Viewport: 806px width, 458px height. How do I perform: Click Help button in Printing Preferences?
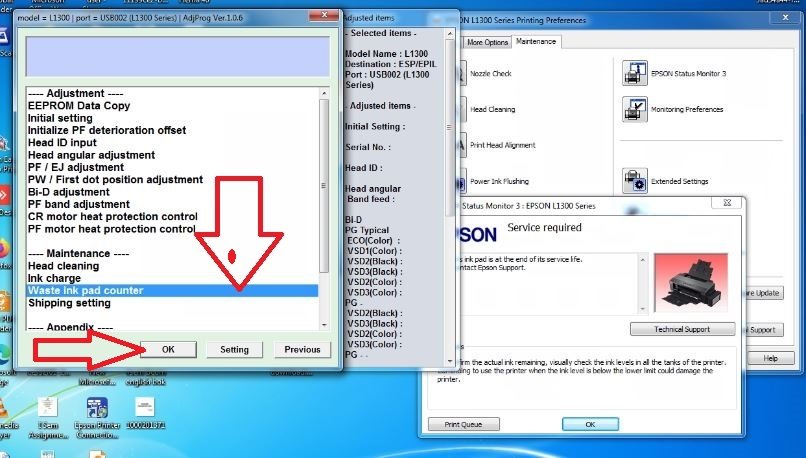770,358
